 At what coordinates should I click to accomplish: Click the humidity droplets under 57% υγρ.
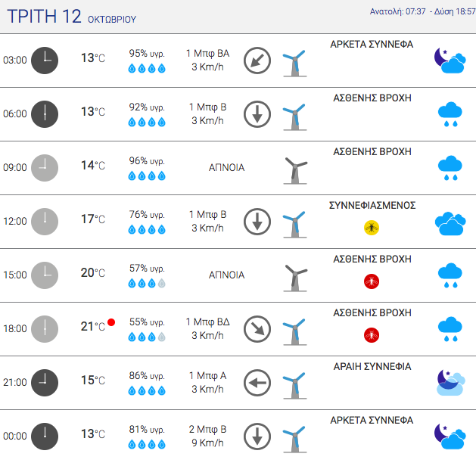click(147, 284)
